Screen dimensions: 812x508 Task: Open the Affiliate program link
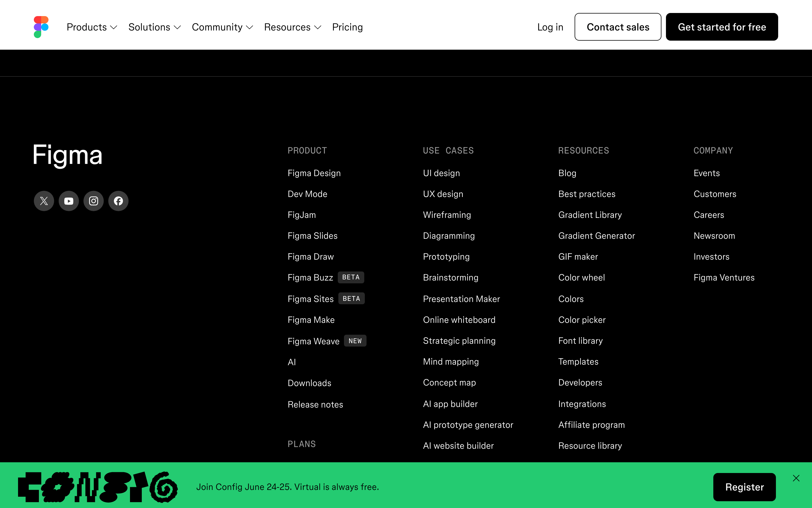[x=592, y=425]
